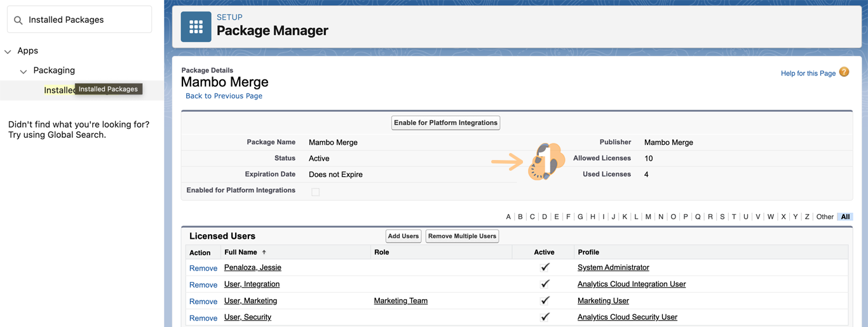Collapse the Apps tree section
868x327 pixels.
coord(8,51)
